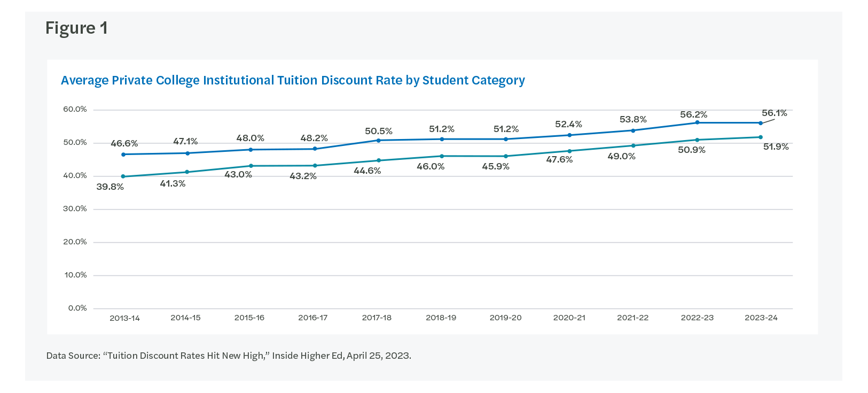Click the 30.0% y-axis label
Viewport: 868px width, 393px height.
click(x=75, y=209)
